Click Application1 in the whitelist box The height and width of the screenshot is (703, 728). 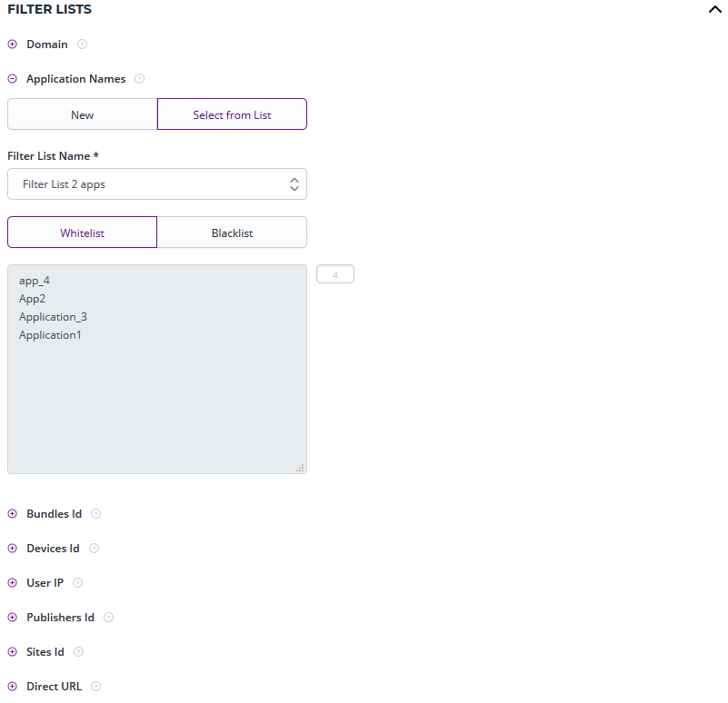click(50, 334)
